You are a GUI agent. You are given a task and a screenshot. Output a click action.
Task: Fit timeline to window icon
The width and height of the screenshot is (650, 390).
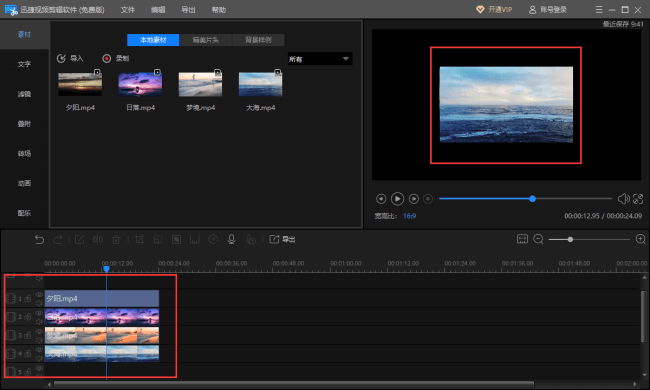522,239
